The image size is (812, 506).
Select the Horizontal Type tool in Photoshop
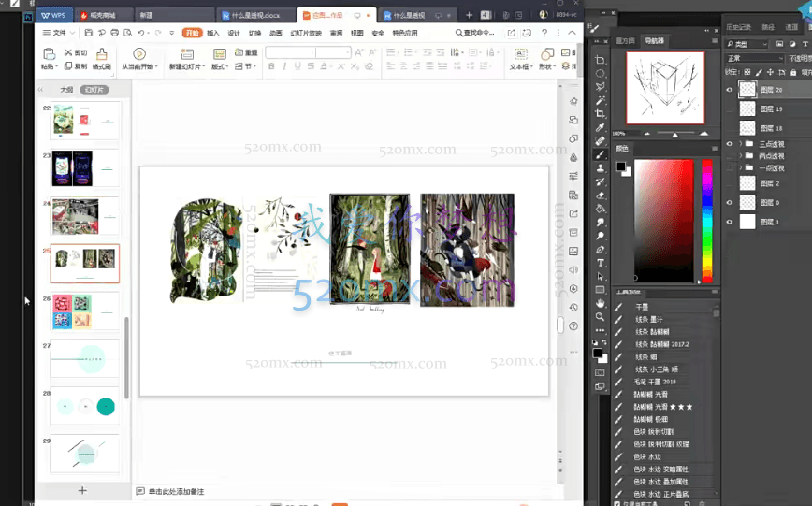601,263
